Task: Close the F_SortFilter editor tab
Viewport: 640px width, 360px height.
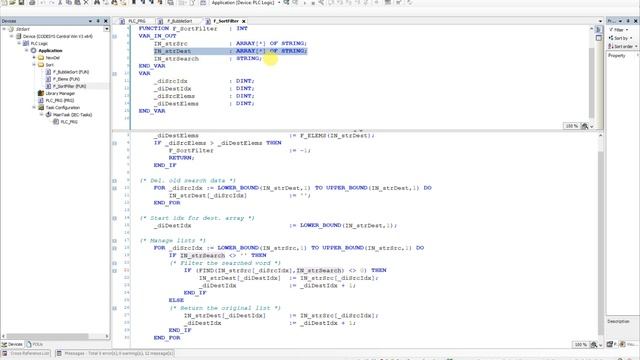Action: pos(244,21)
